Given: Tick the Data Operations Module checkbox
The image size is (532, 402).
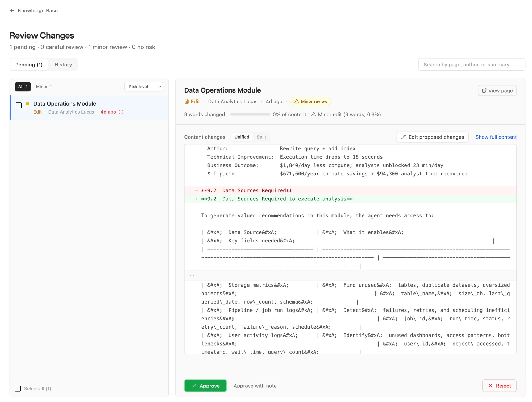Looking at the screenshot, I should tap(19, 105).
